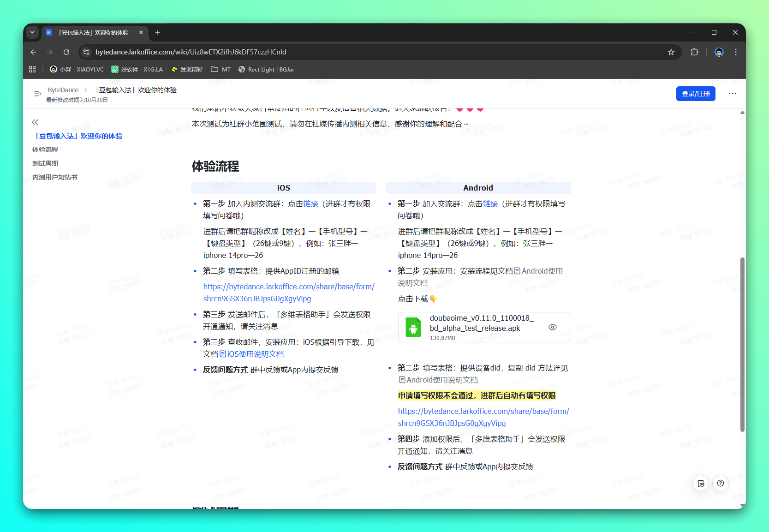
Task: Toggle the document outline menu icon
Action: (x=37, y=94)
